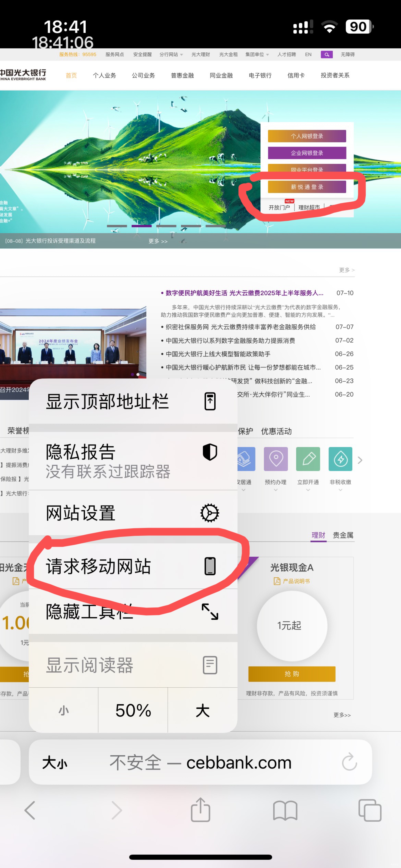The width and height of the screenshot is (401, 868).
Task: Open 织密社保服务网 news headline
Action: click(x=241, y=327)
